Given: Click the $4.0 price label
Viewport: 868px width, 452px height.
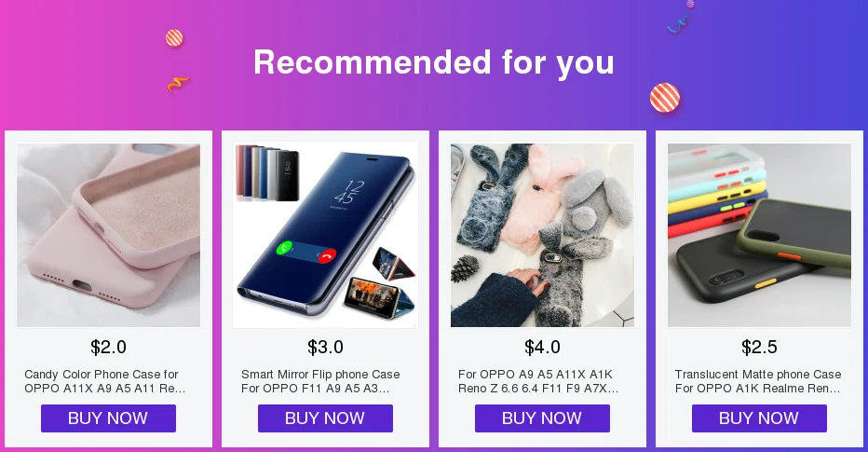Looking at the screenshot, I should [542, 348].
